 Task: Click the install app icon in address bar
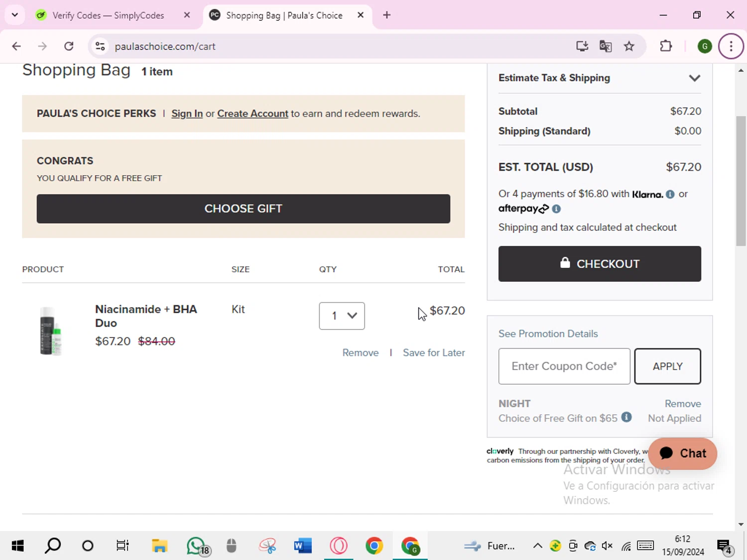pyautogui.click(x=582, y=46)
